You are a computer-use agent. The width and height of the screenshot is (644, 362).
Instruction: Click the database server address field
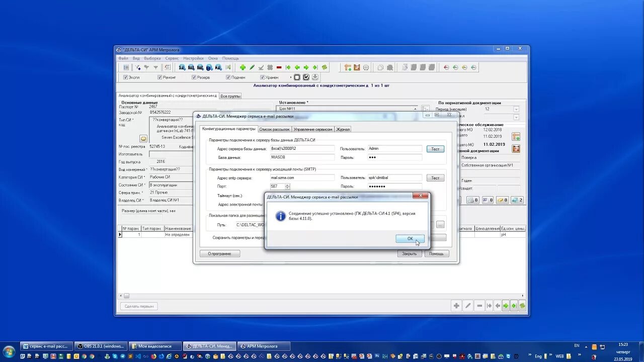(302, 148)
